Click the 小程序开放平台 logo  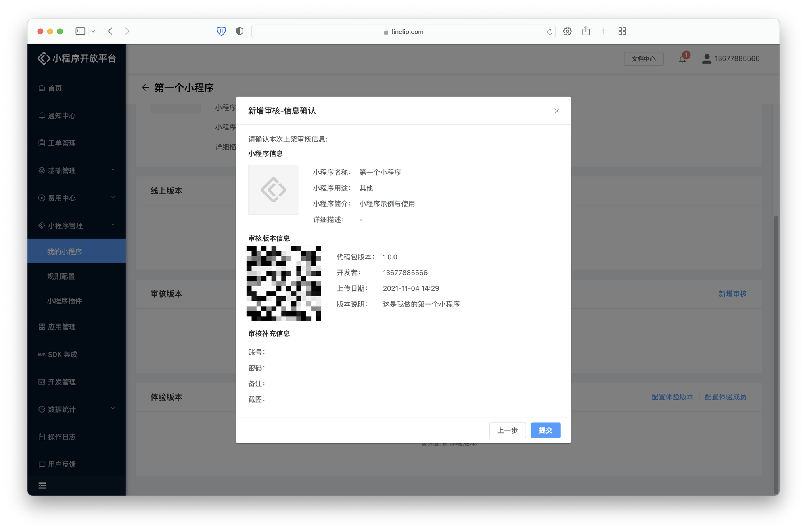77,58
